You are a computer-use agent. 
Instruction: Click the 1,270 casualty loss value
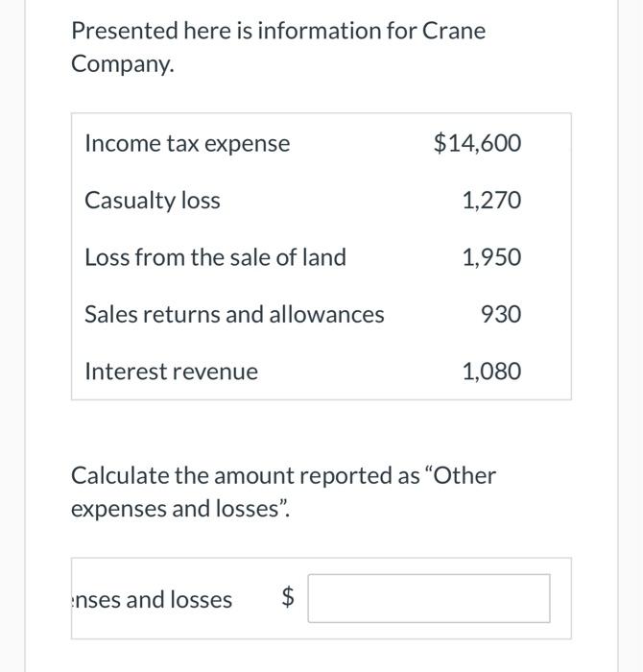click(x=491, y=201)
